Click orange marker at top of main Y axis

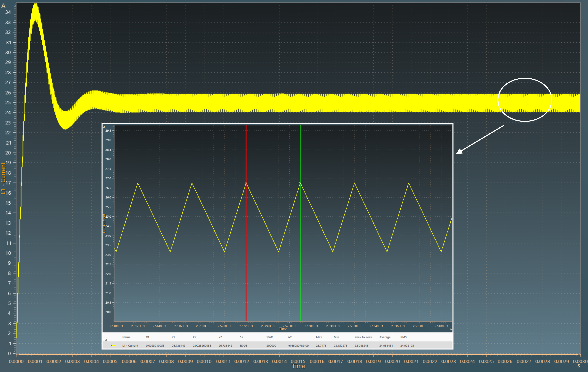pos(15,4)
